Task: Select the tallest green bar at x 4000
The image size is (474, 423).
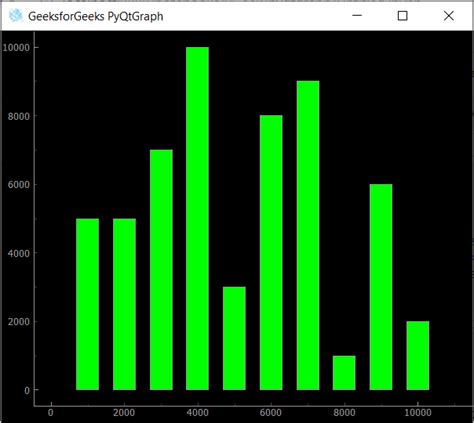Action: (x=197, y=218)
